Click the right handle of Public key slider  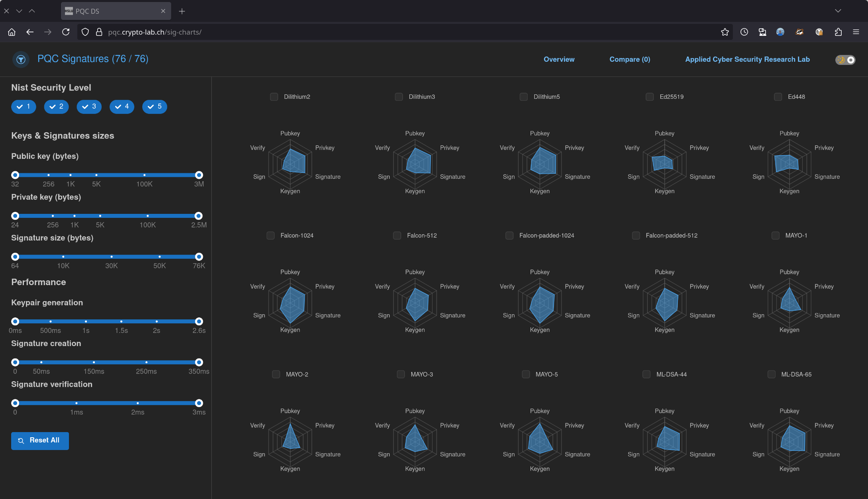click(199, 175)
